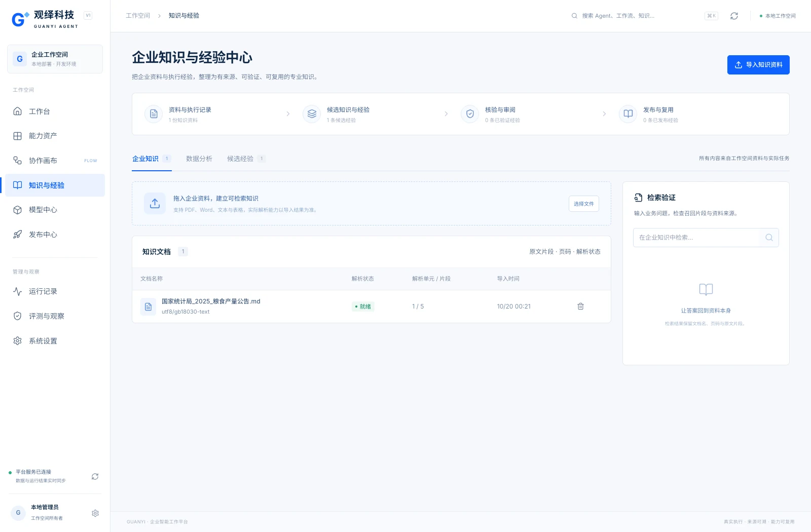Delete the 国家统计局_2025_粮食产量公告.md document

coord(581,307)
